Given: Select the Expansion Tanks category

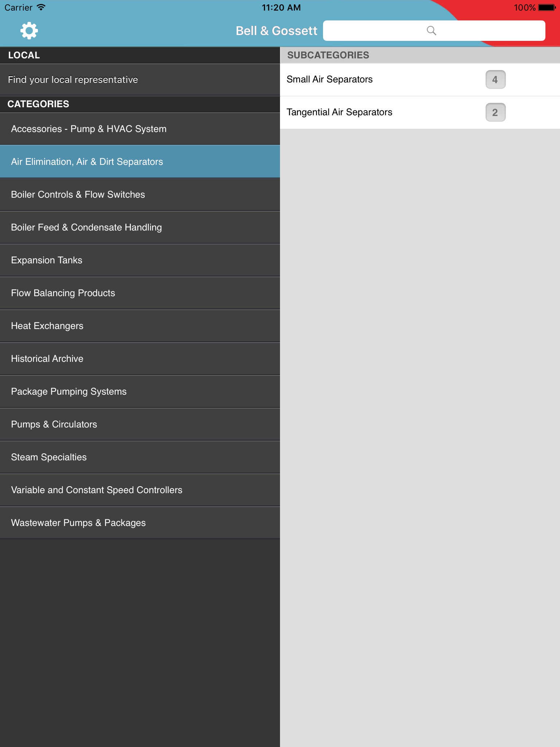Looking at the screenshot, I should click(140, 260).
